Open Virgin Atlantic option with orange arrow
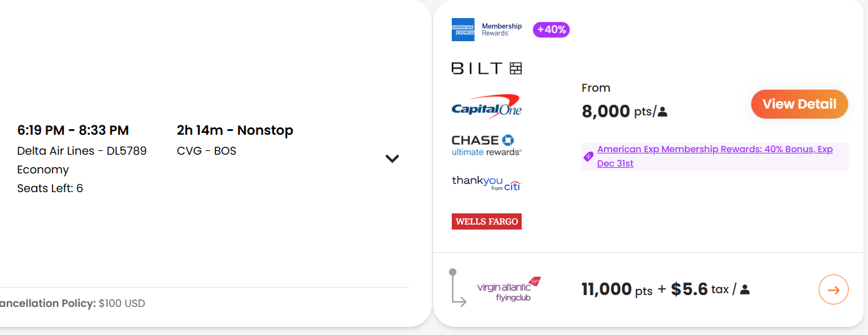 (x=833, y=289)
